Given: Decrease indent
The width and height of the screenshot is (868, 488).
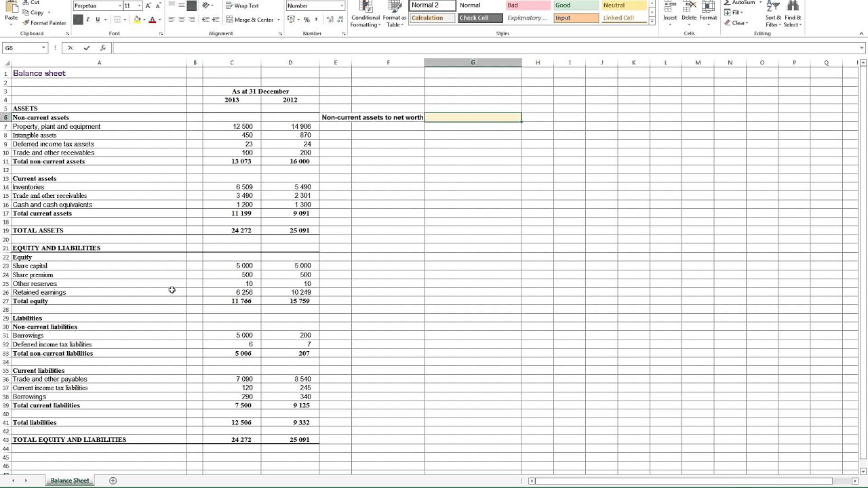Looking at the screenshot, I should (206, 20).
